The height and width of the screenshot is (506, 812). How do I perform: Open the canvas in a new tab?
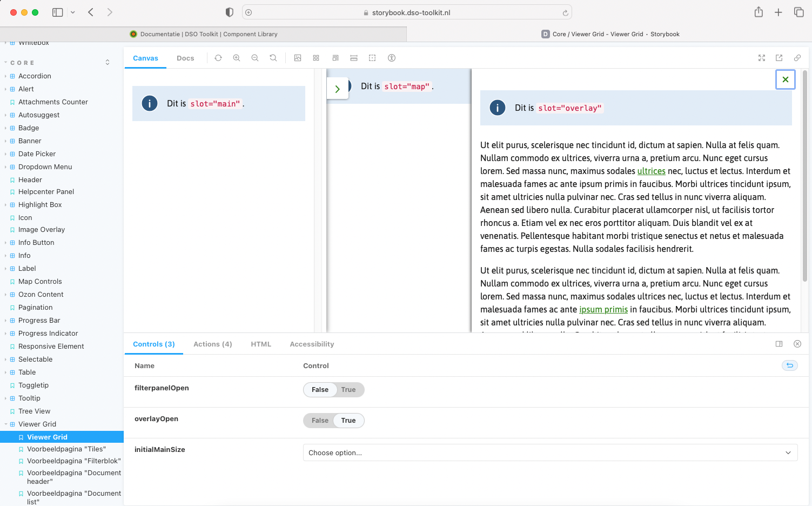[779, 58]
